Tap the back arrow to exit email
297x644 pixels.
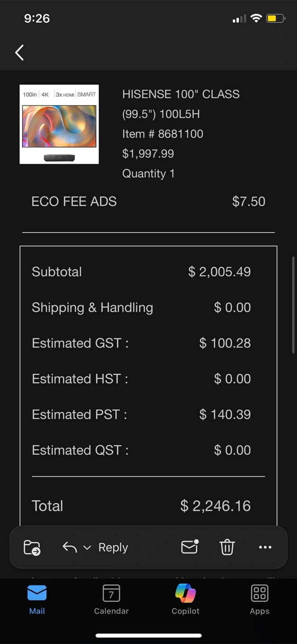(19, 53)
